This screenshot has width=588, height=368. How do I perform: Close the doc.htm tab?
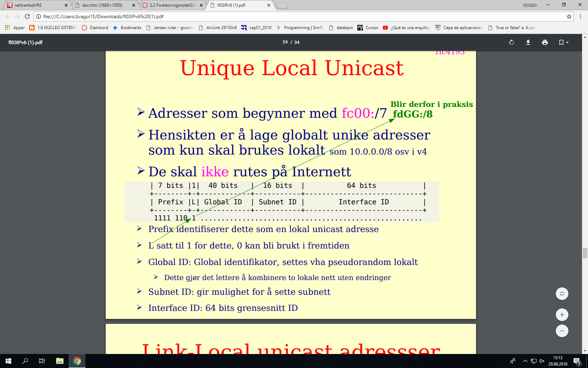coord(134,5)
